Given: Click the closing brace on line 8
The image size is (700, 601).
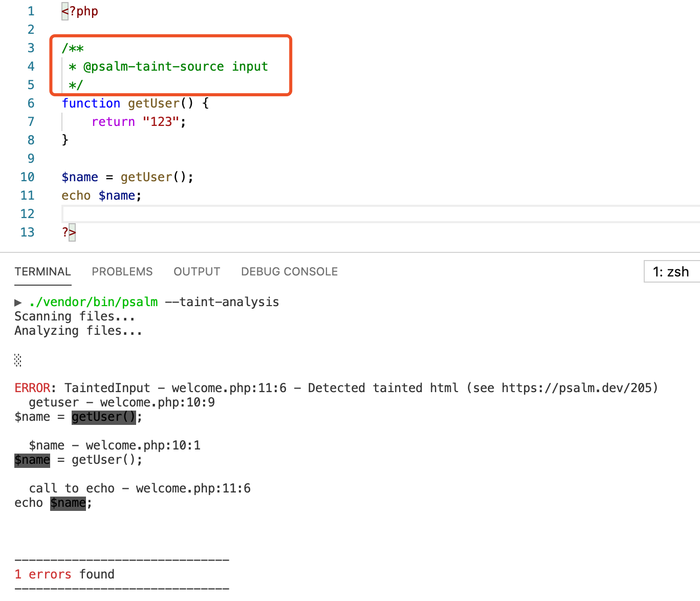Looking at the screenshot, I should pyautogui.click(x=65, y=140).
